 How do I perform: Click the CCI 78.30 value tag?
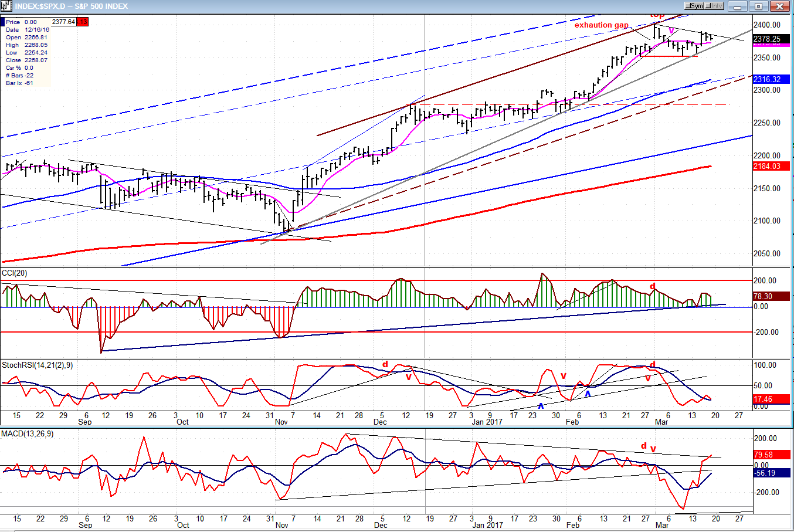[x=771, y=297]
